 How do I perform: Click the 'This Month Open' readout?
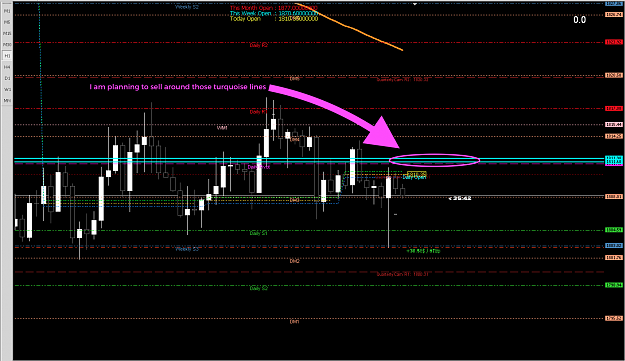tap(274, 8)
